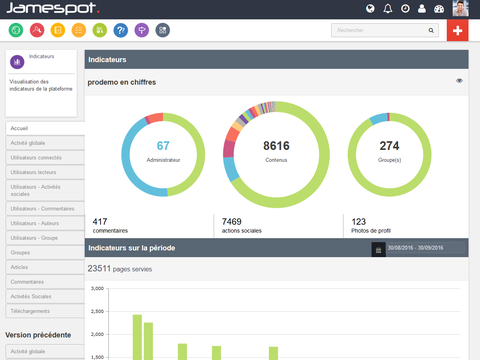Open the dashboard gauge icon
480x360 pixels.
click(x=439, y=9)
